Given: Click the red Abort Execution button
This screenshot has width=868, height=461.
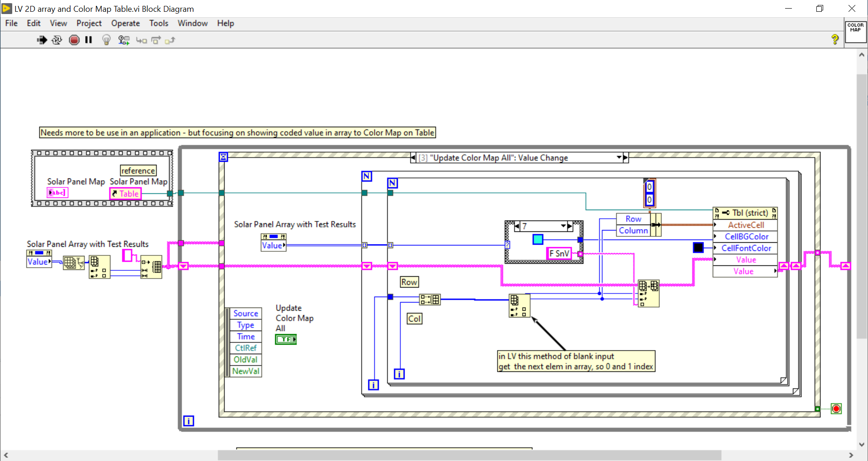Looking at the screenshot, I should coord(74,40).
